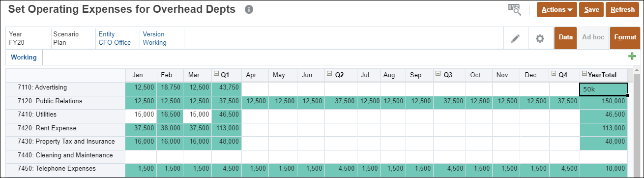Open the Actions dropdown menu

pyautogui.click(x=557, y=9)
